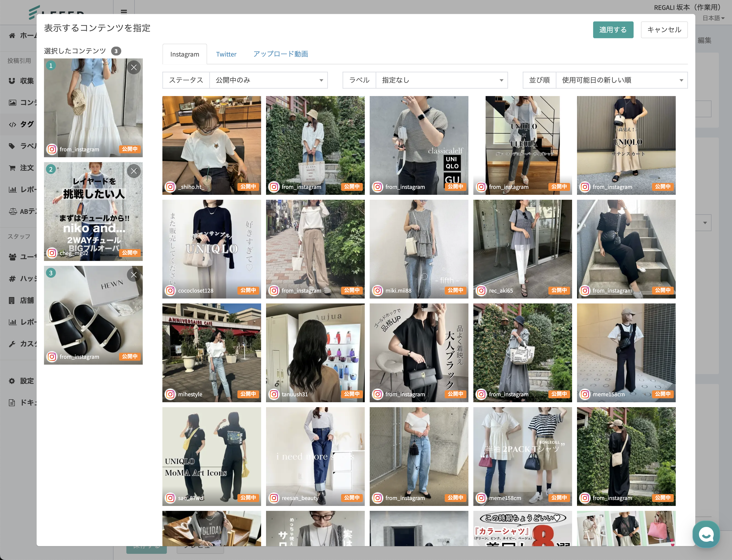732x560 pixels.
Task: Click the tag code icon in sidebar
Action: (12, 124)
